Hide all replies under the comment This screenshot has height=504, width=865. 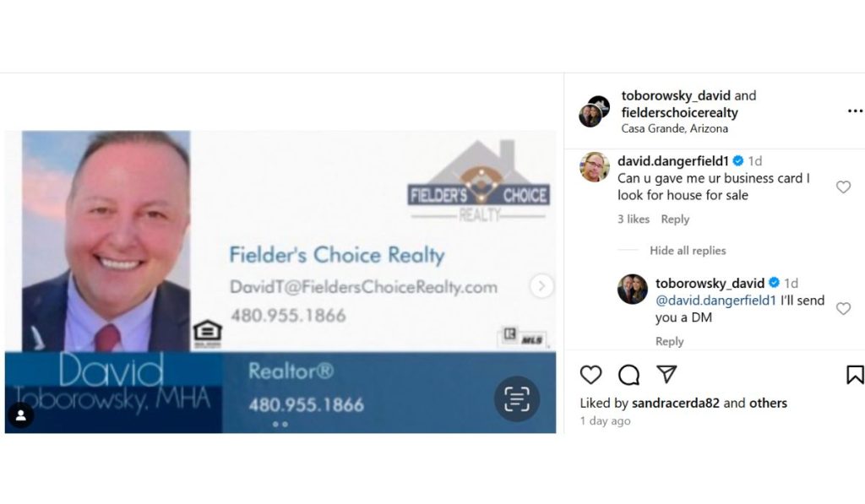tap(688, 251)
